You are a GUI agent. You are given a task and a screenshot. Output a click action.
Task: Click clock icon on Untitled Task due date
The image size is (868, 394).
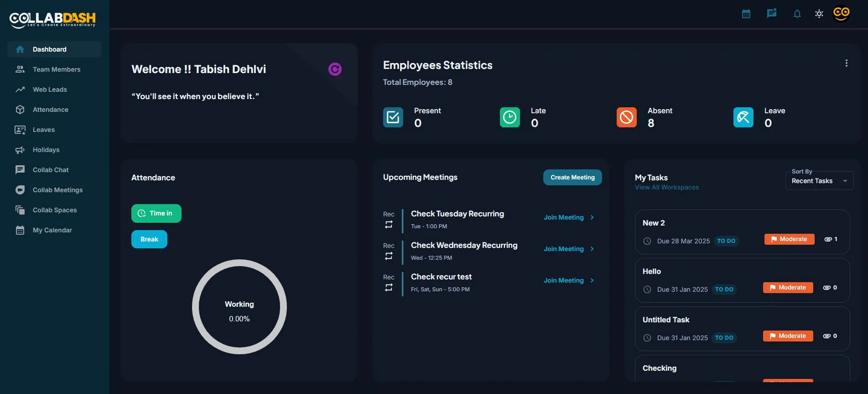pos(647,338)
